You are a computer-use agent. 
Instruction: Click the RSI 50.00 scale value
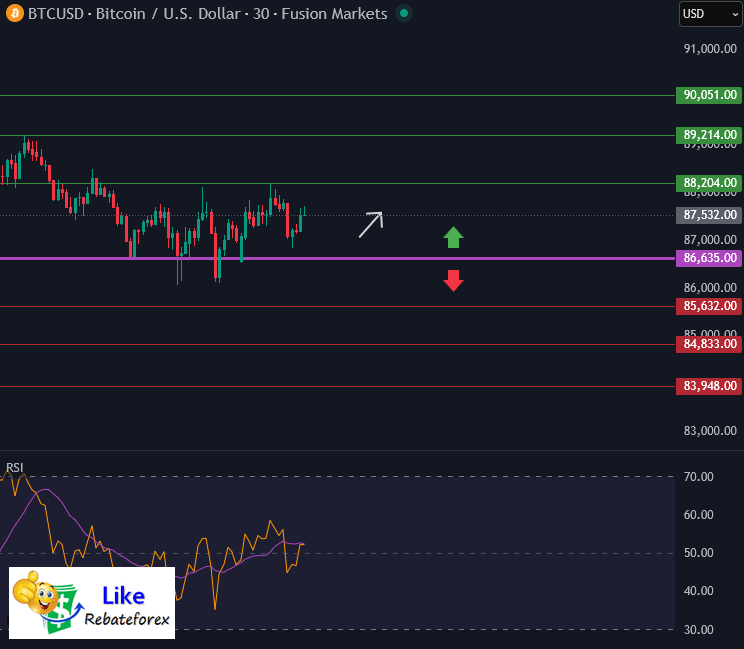click(698, 553)
